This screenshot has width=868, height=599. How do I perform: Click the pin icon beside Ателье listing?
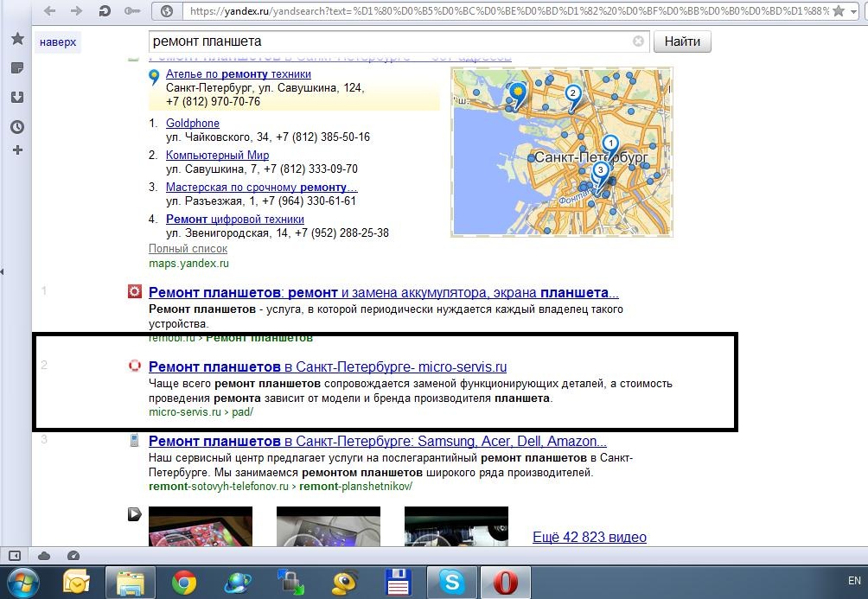pyautogui.click(x=154, y=78)
